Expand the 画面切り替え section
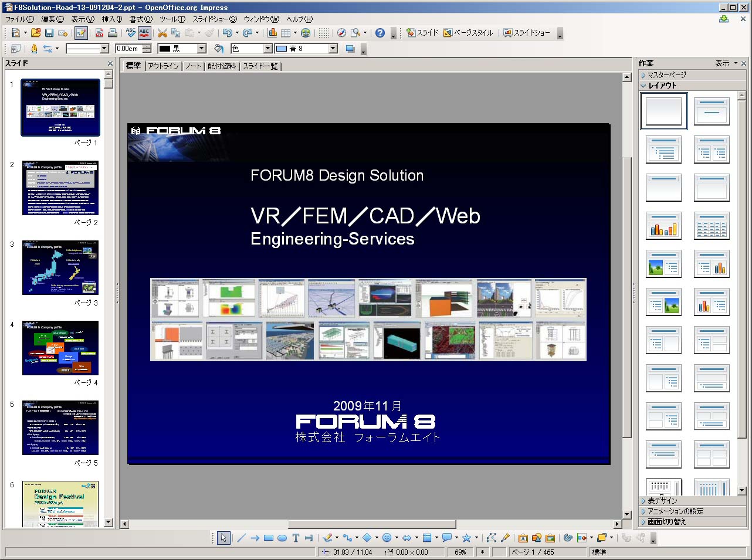 pos(692,521)
